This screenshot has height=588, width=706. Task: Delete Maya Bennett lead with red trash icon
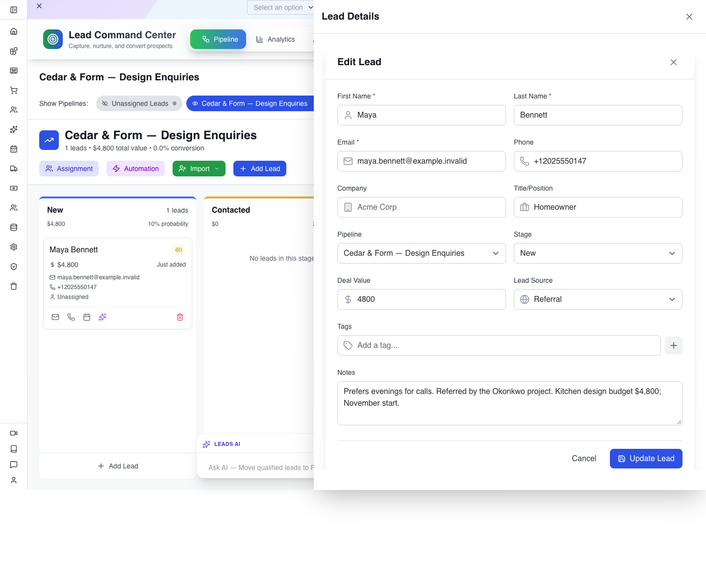tap(180, 317)
